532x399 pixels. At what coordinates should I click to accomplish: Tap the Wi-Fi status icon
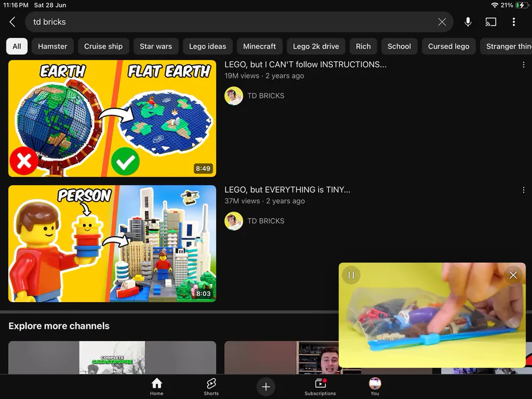click(494, 5)
